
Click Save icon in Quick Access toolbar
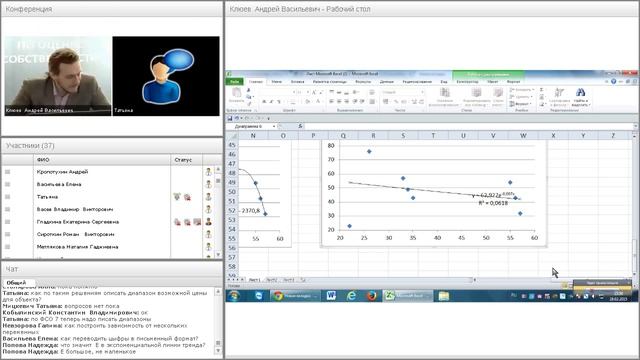click(x=230, y=118)
